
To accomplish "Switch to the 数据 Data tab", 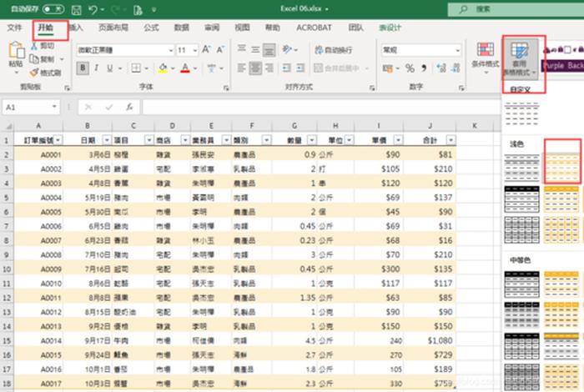I will click(x=182, y=28).
